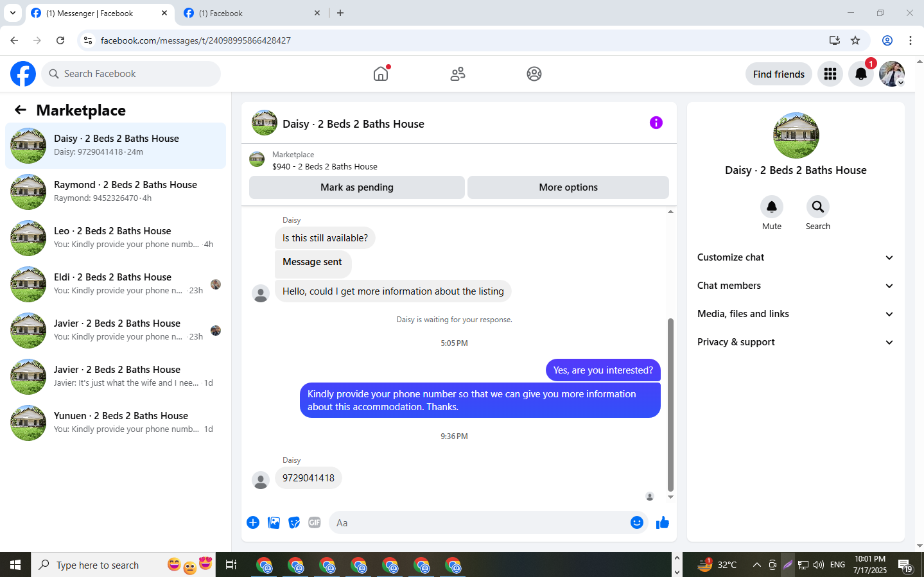Open the emoji picker
The image size is (924, 577).
pos(637,522)
